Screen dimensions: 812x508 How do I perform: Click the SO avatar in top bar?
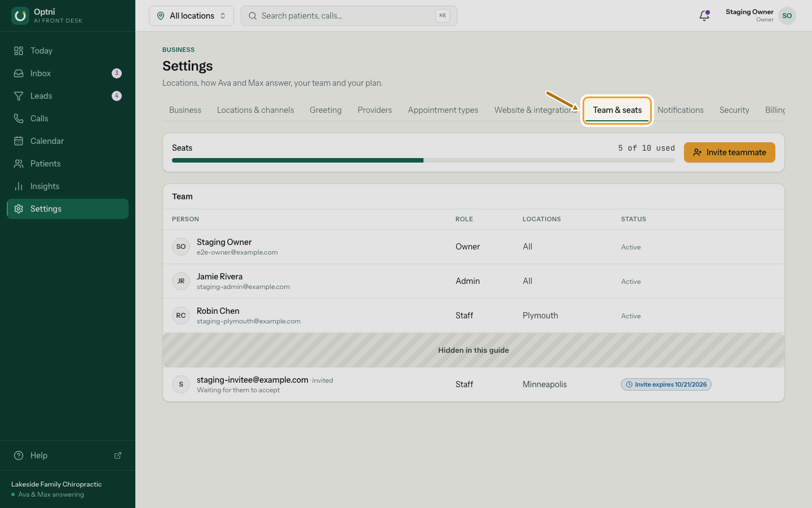[x=787, y=16]
